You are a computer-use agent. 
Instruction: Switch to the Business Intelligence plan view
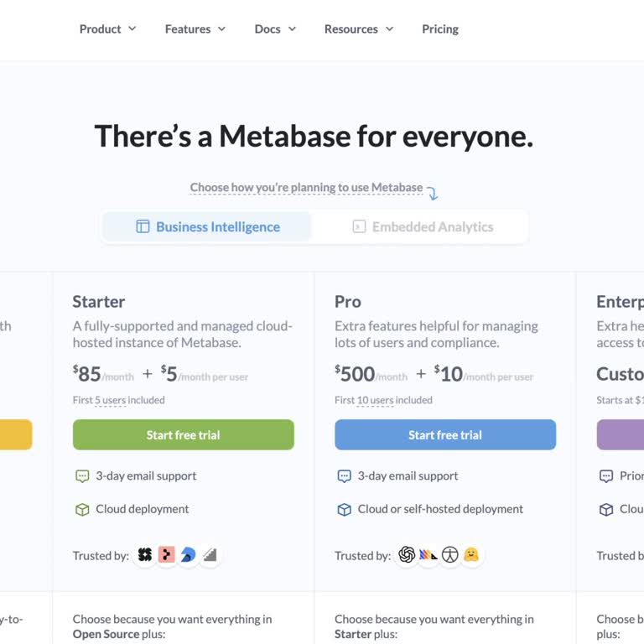pos(207,226)
